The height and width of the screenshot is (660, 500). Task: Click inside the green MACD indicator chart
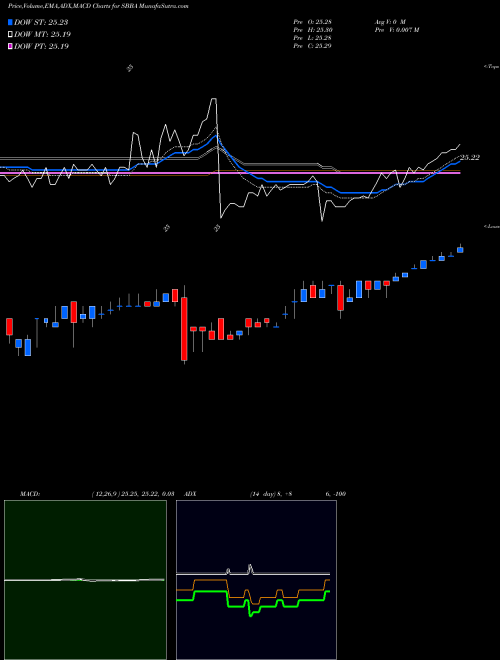tap(85, 580)
